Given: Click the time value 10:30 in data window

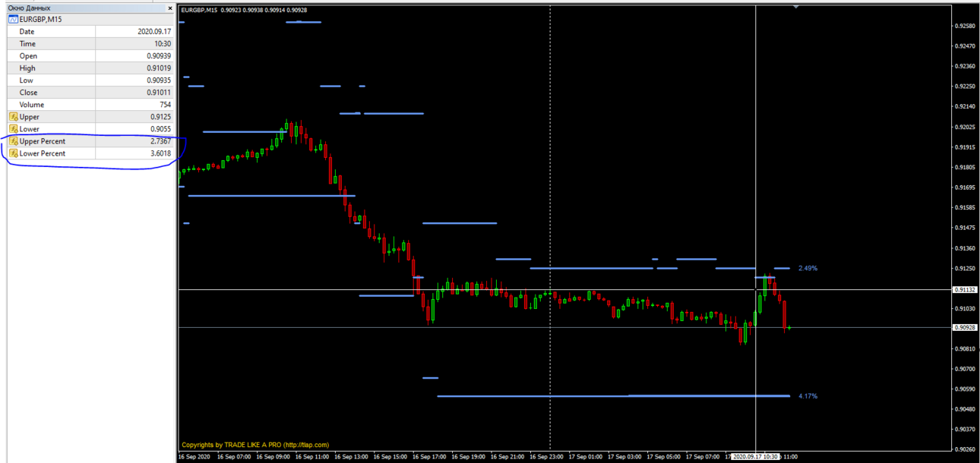Looking at the screenshot, I should click(x=163, y=44).
